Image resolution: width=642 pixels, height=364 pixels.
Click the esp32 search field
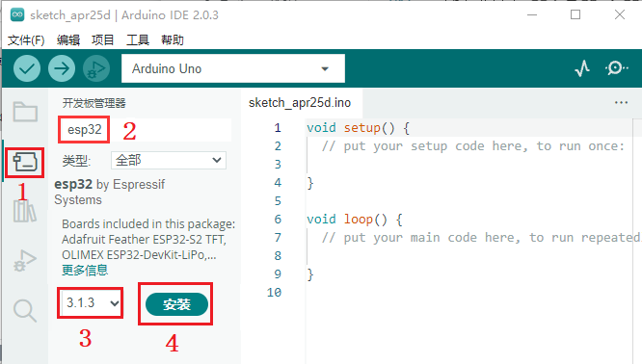click(x=146, y=130)
